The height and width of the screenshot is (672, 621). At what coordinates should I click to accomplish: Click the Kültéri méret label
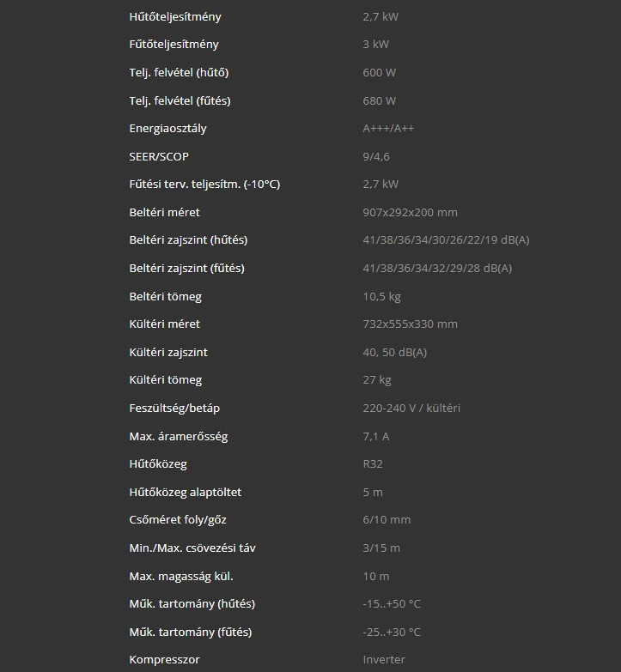tap(164, 324)
